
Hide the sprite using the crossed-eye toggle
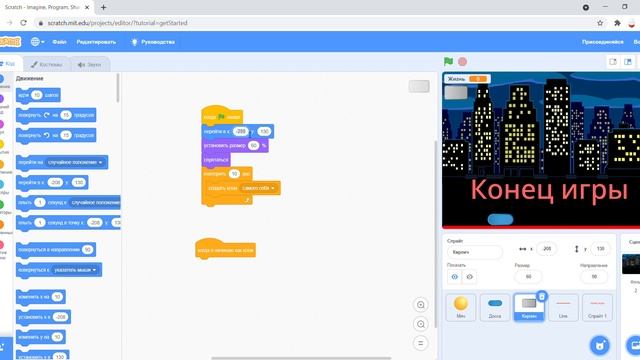point(469,277)
